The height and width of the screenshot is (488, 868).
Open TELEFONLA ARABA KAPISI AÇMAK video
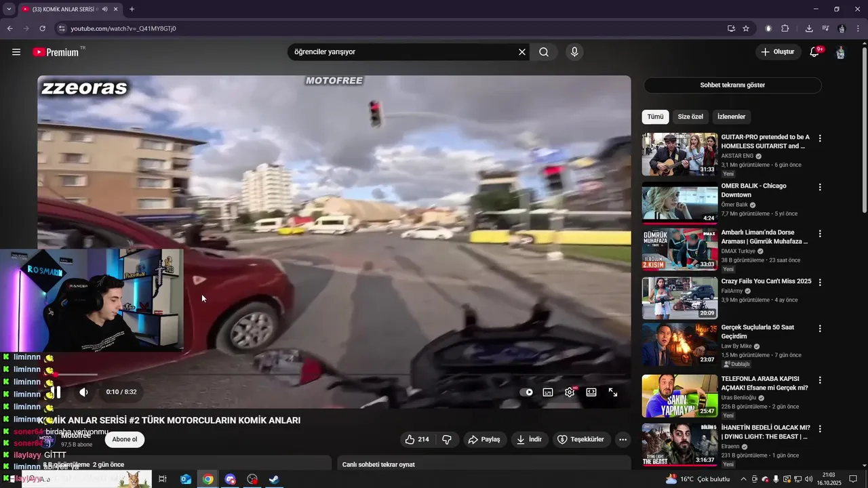click(x=764, y=384)
